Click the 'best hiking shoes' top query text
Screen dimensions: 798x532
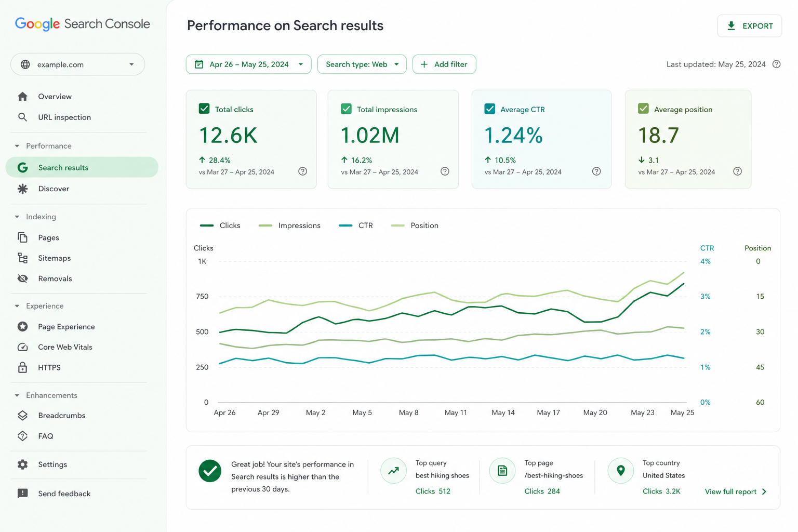(x=442, y=475)
